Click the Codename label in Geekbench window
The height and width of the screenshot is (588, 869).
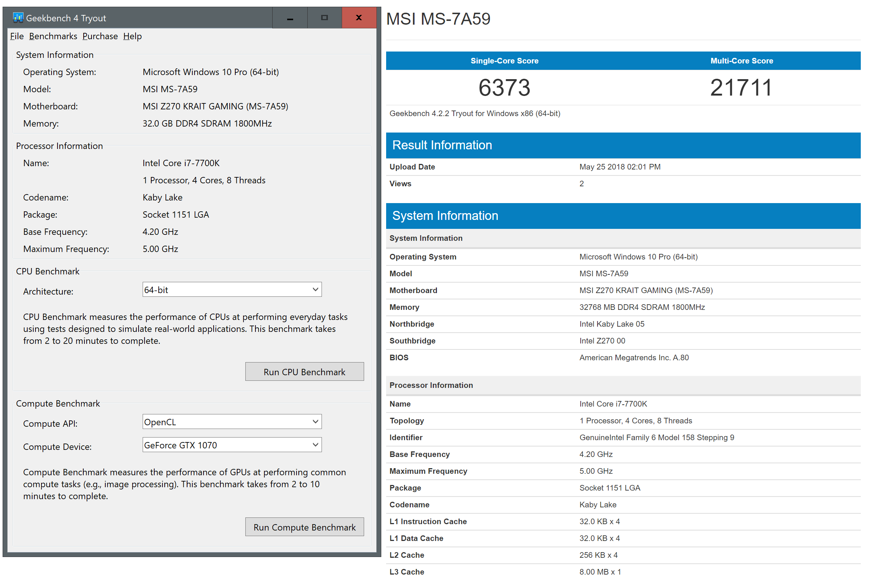point(46,198)
